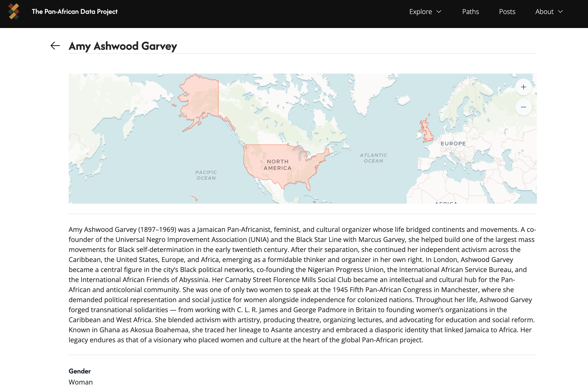Click the Atlantic Ocean area of the map

coord(374,158)
